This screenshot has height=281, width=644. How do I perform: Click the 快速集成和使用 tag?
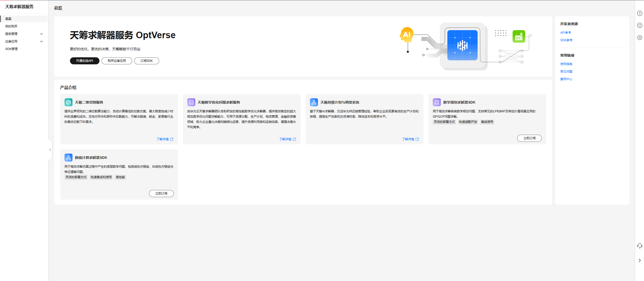tap(101, 177)
